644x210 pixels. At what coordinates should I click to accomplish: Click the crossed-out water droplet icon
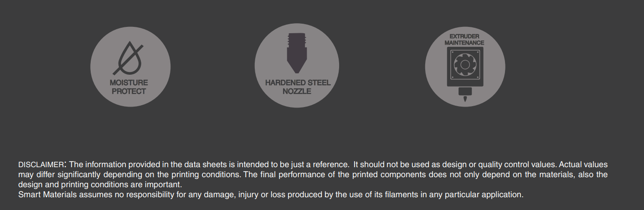(129, 59)
